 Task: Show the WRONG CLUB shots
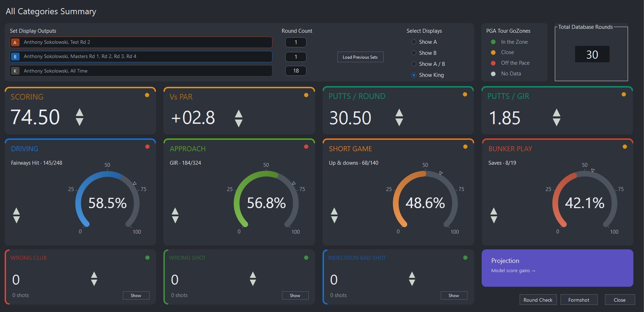click(136, 296)
